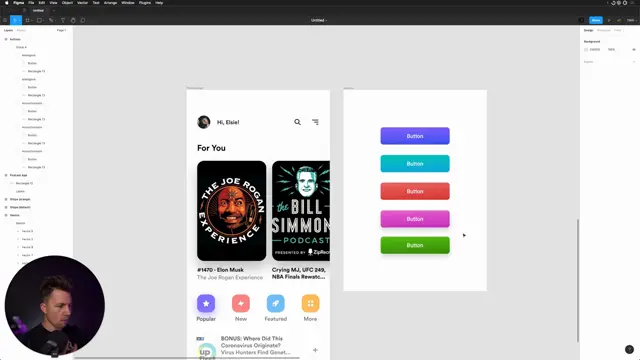Open the Move tool dropdown arrow

coord(20,20)
